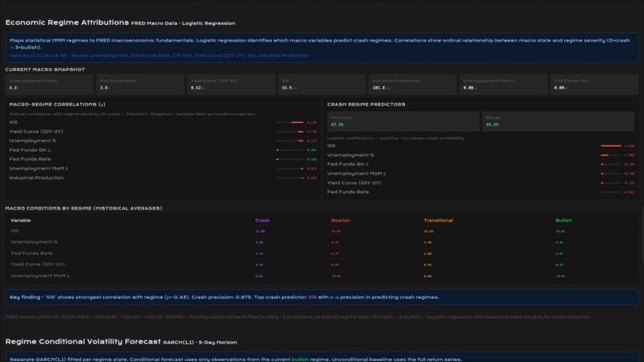Click the Crash column header
The height and width of the screenshot is (362, 644).
pyautogui.click(x=262, y=221)
